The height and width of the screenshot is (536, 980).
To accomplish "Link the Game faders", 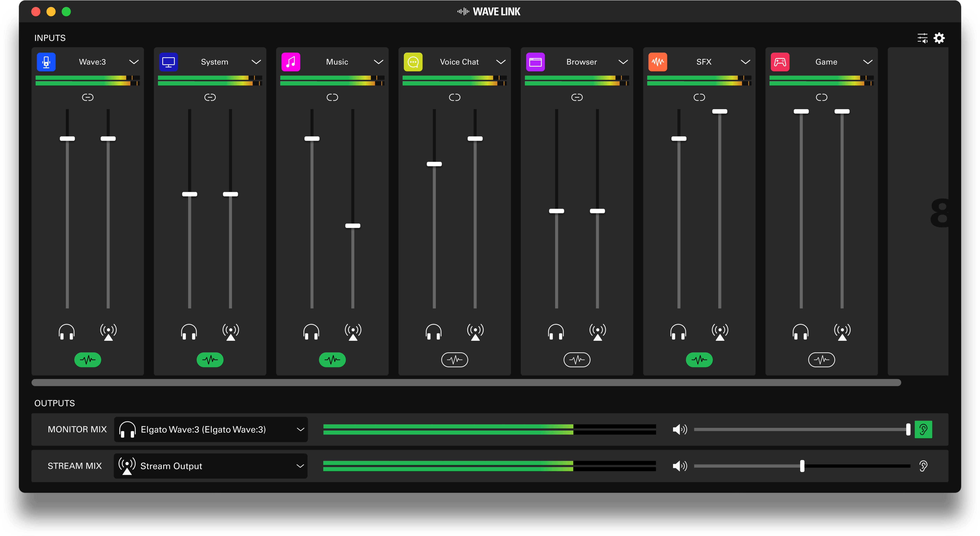I will click(x=821, y=97).
